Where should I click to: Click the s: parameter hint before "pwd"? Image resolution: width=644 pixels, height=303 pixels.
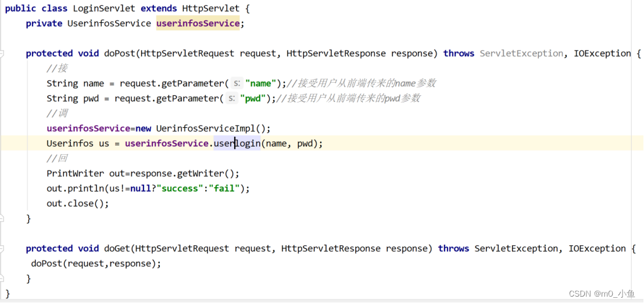pos(232,98)
